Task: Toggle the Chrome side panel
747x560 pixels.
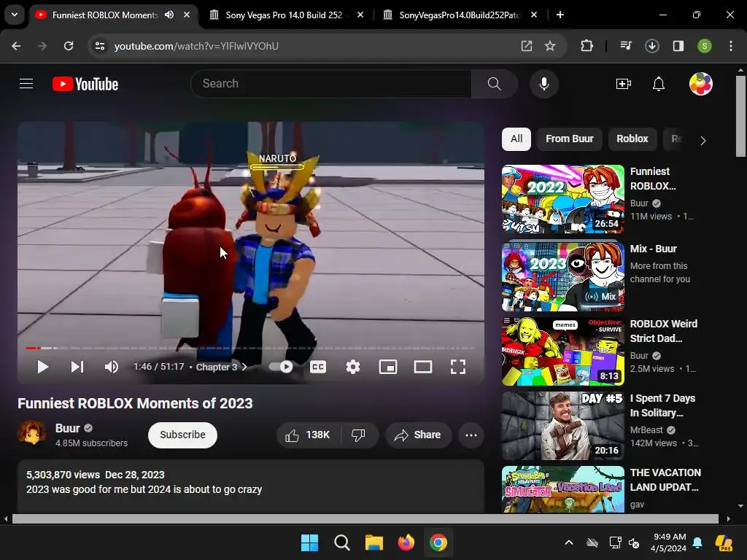Action: [x=678, y=46]
